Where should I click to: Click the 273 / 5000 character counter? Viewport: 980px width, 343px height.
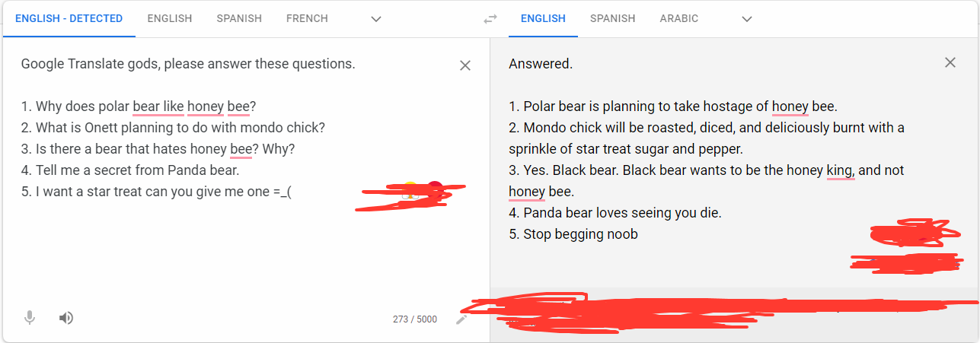[x=415, y=319]
